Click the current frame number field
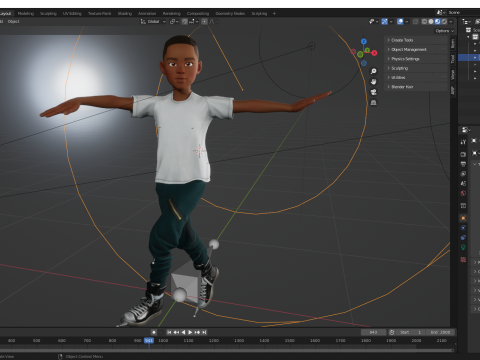Screen dimensions: 480x360 pos(373,332)
